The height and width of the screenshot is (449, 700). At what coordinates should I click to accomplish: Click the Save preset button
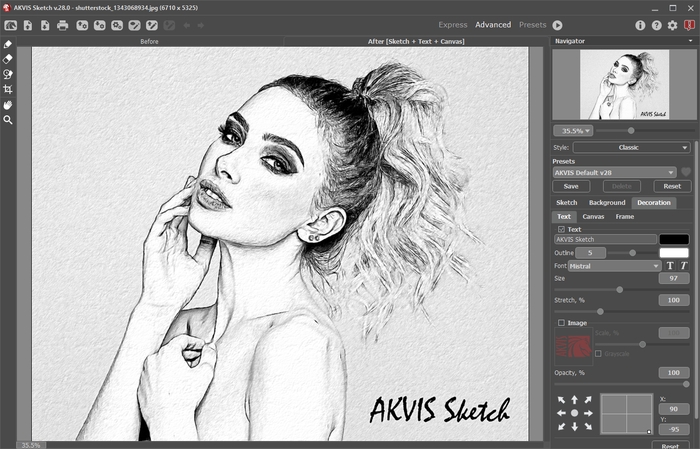(571, 186)
